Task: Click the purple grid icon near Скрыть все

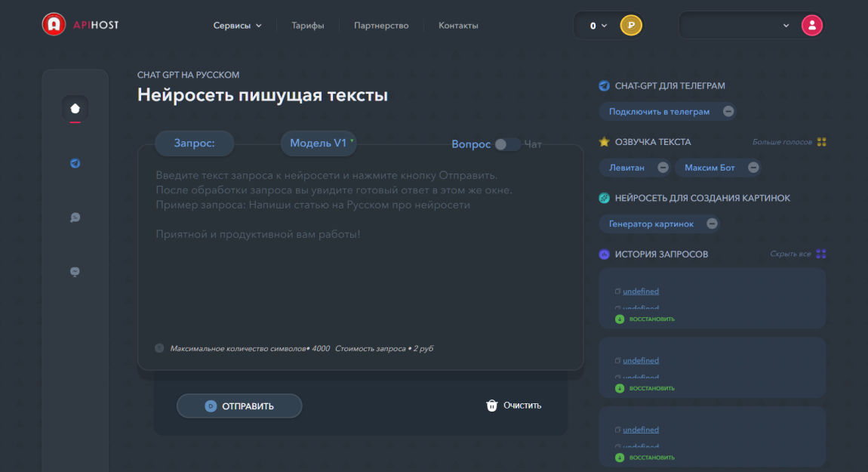Action: click(821, 254)
